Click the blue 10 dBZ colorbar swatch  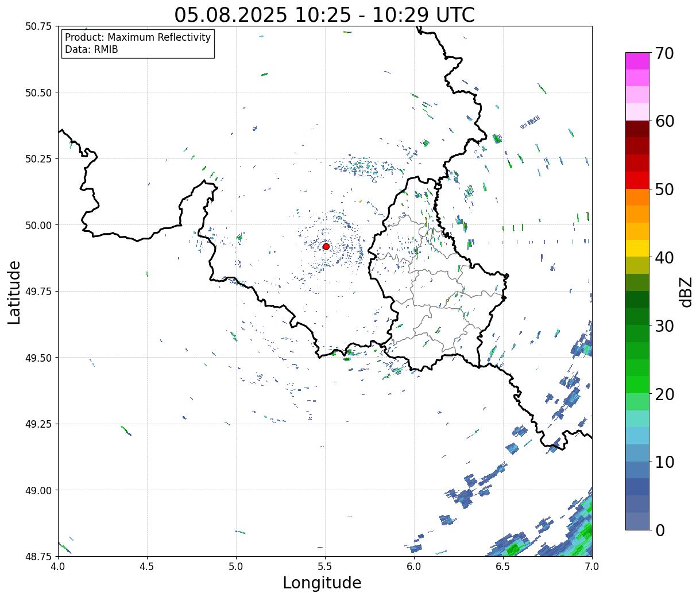point(637,453)
